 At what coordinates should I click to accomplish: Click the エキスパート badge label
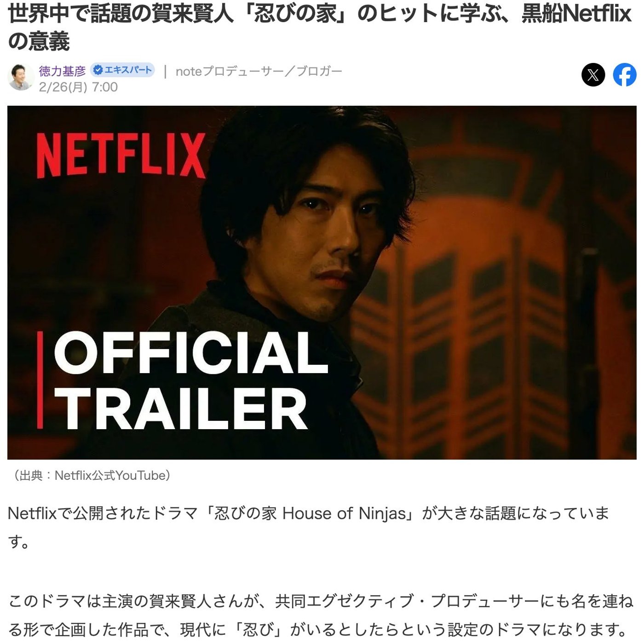(x=128, y=70)
